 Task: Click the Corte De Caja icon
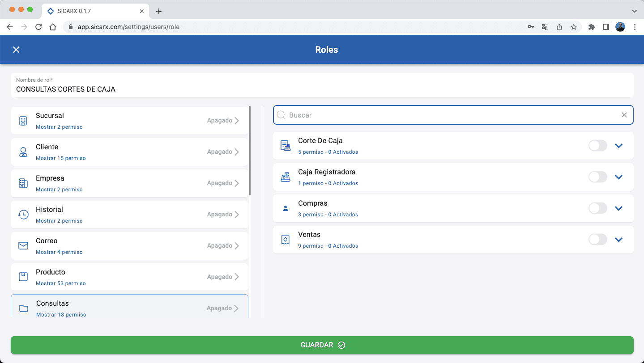(285, 146)
